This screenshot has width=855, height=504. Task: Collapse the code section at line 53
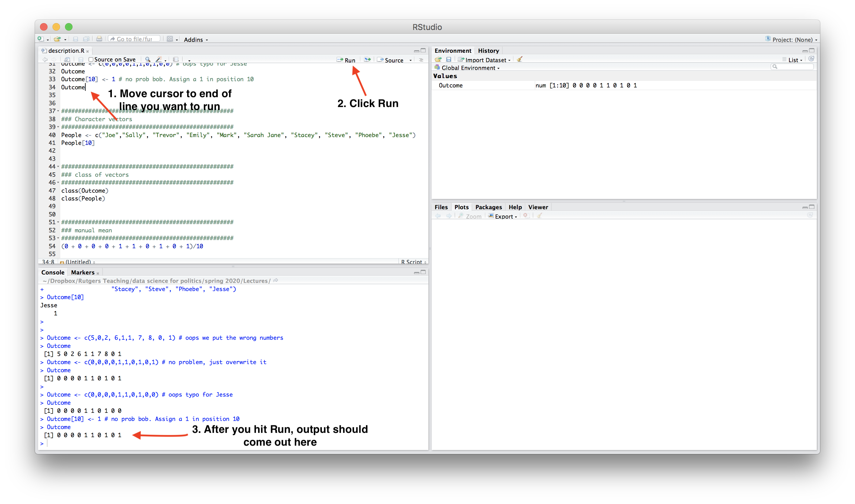[x=58, y=238]
